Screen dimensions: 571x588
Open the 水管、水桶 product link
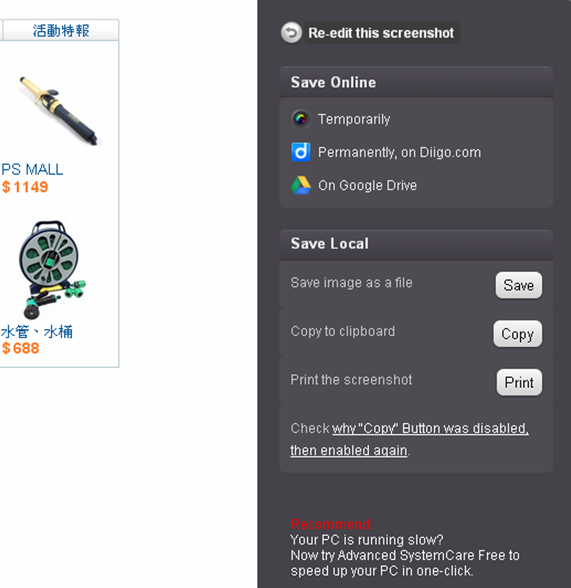36,332
